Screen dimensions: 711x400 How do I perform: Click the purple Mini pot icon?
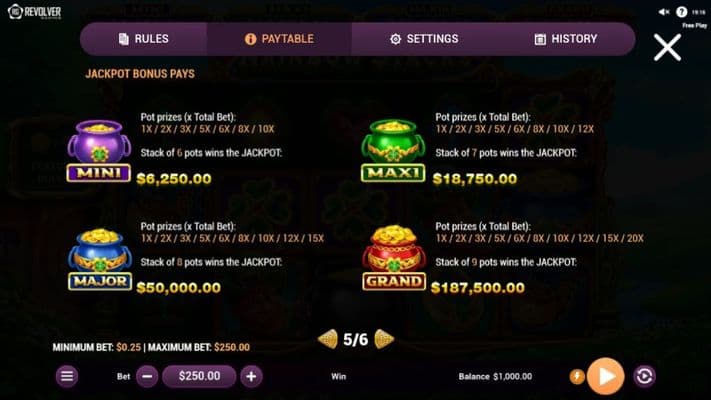pos(99,151)
